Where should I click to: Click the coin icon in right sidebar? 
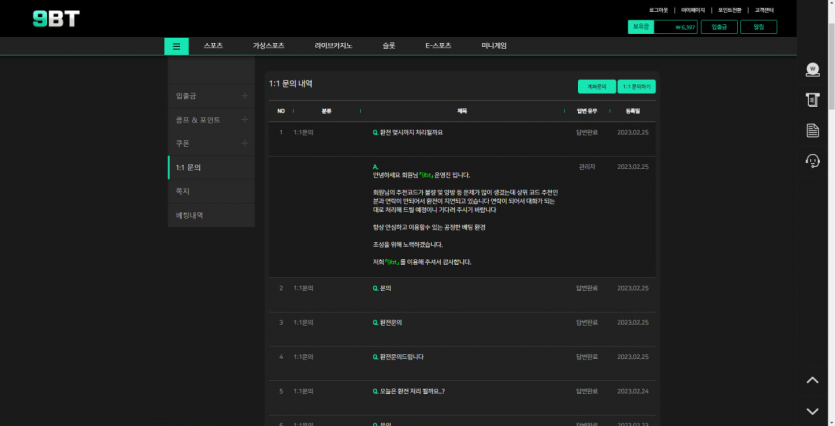click(x=812, y=70)
